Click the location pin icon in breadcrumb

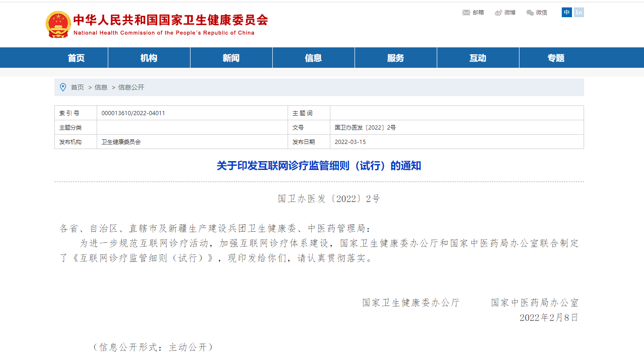(x=63, y=87)
